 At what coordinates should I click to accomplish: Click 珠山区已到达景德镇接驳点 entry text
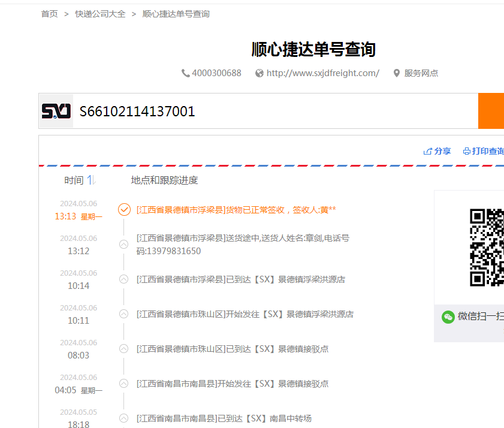233,349
